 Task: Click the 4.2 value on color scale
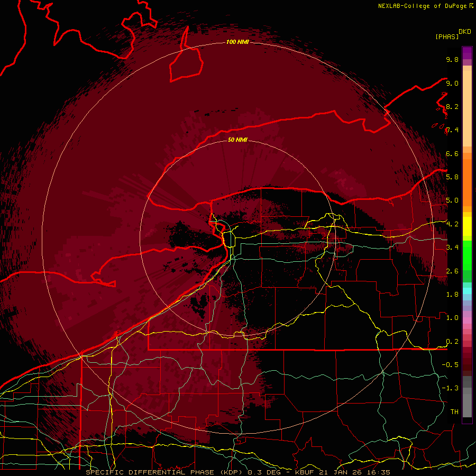click(452, 224)
